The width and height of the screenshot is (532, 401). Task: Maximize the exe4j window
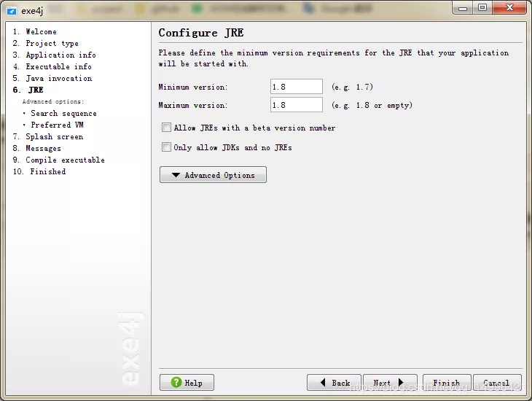482,7
